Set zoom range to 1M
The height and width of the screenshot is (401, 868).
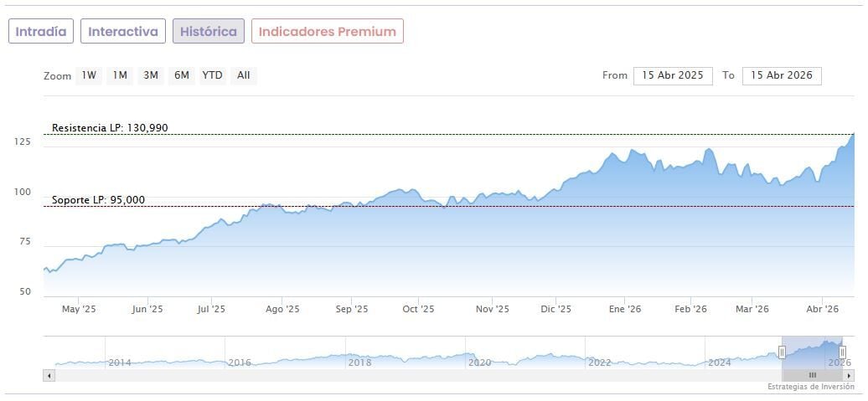[120, 75]
